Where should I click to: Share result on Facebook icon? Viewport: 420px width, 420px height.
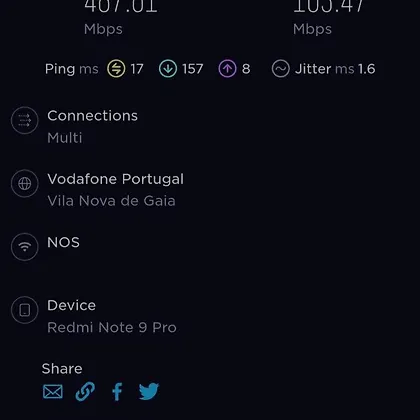click(117, 391)
